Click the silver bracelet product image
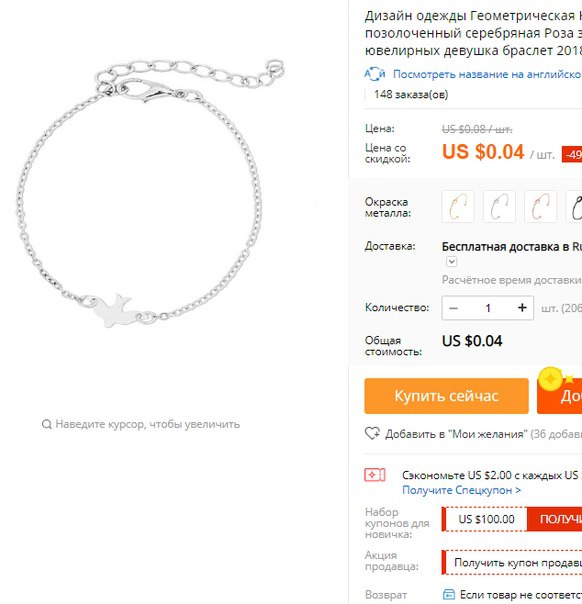 (x=151, y=194)
